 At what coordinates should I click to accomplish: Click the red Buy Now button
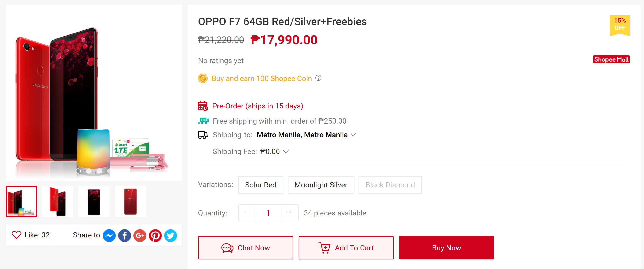[446, 248]
